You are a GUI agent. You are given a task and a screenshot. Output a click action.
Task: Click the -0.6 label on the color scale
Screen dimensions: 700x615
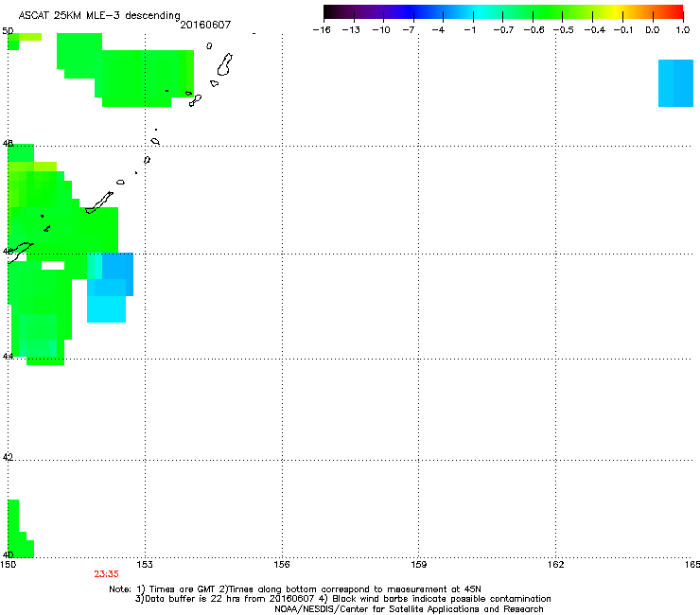(534, 30)
